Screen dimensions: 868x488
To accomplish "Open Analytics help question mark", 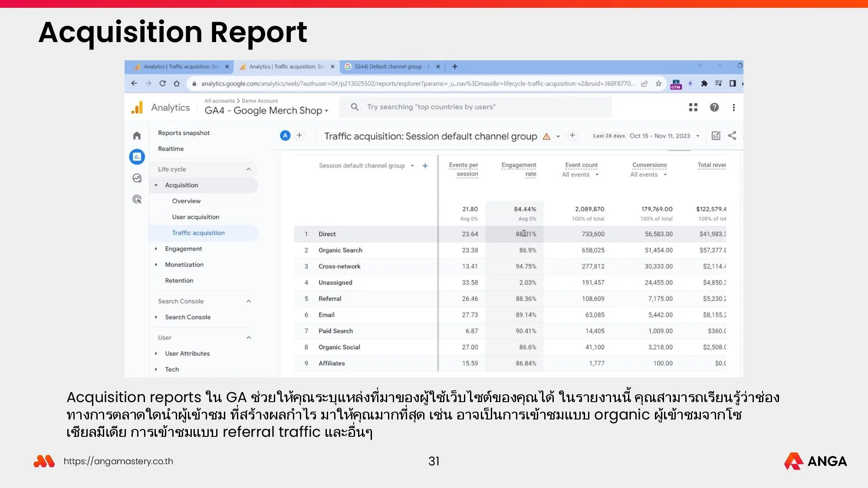I will (x=714, y=107).
